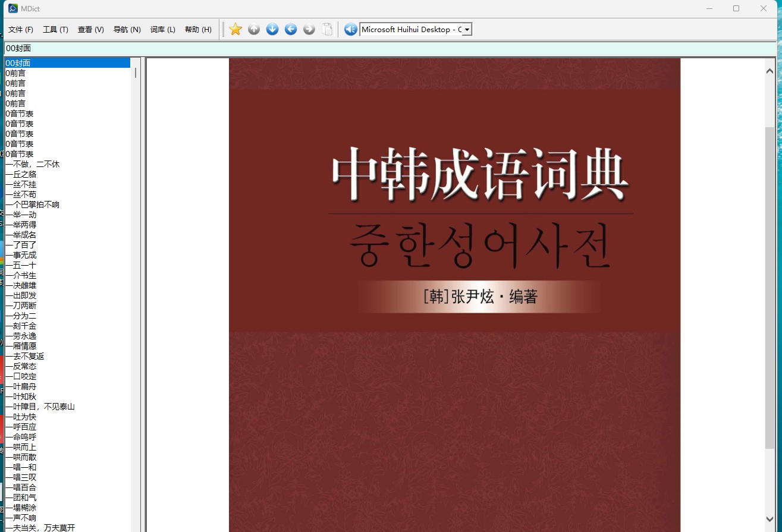Click the dictionary cover image
Image resolution: width=782 pixels, height=532 pixels.
[454, 295]
